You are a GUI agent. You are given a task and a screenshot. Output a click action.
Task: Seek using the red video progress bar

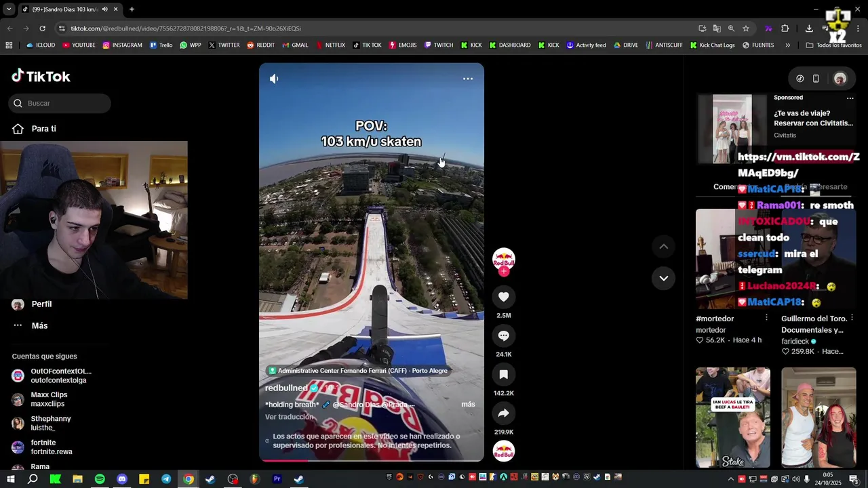372,460
